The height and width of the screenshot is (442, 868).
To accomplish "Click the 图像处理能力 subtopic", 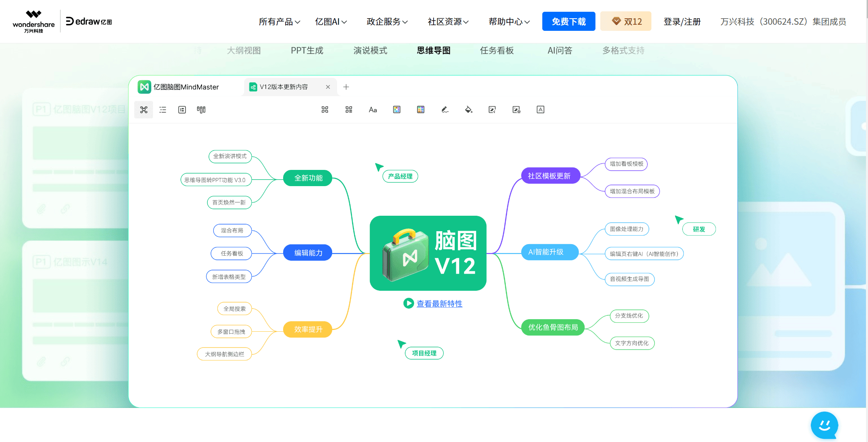I will coord(627,229).
